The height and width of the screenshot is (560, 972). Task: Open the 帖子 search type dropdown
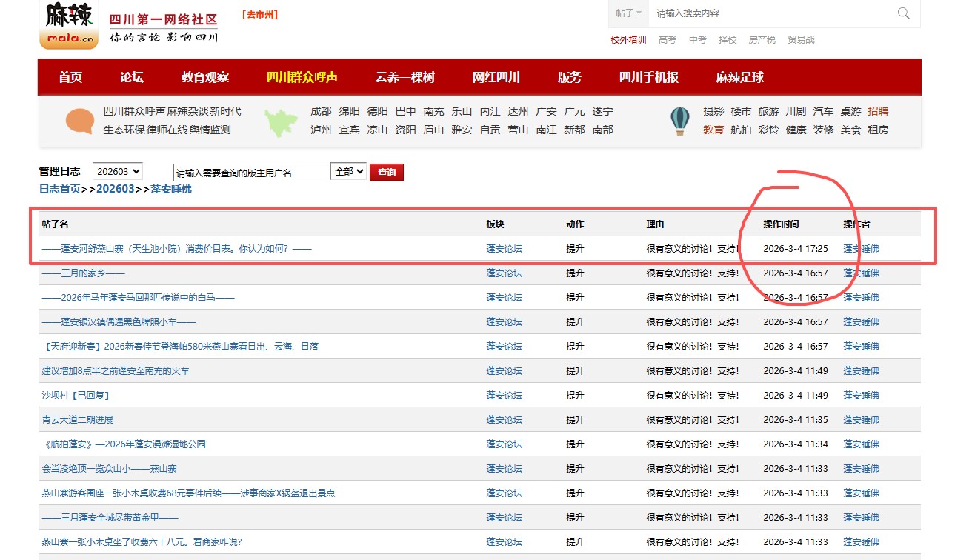point(628,13)
